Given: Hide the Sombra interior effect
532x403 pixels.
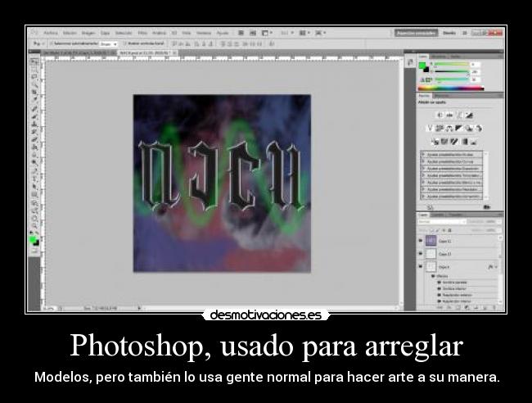Looking at the screenshot, I should (439, 288).
